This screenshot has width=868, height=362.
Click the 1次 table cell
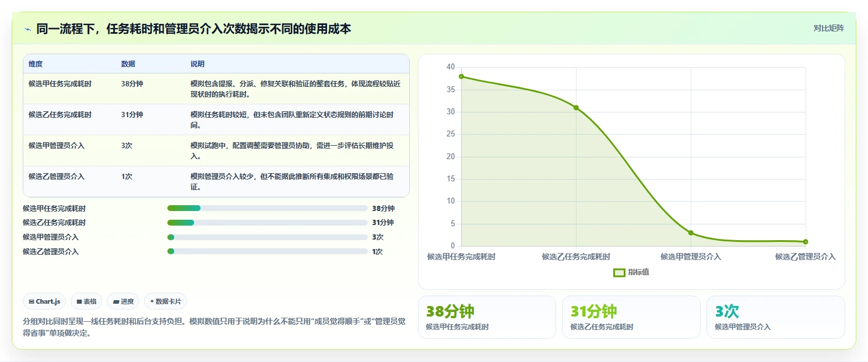127,177
